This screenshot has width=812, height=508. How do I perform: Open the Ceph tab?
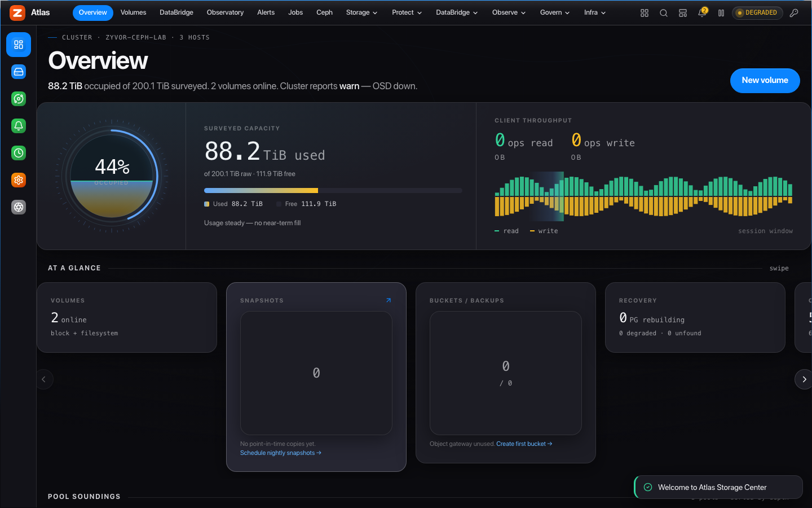coord(324,12)
